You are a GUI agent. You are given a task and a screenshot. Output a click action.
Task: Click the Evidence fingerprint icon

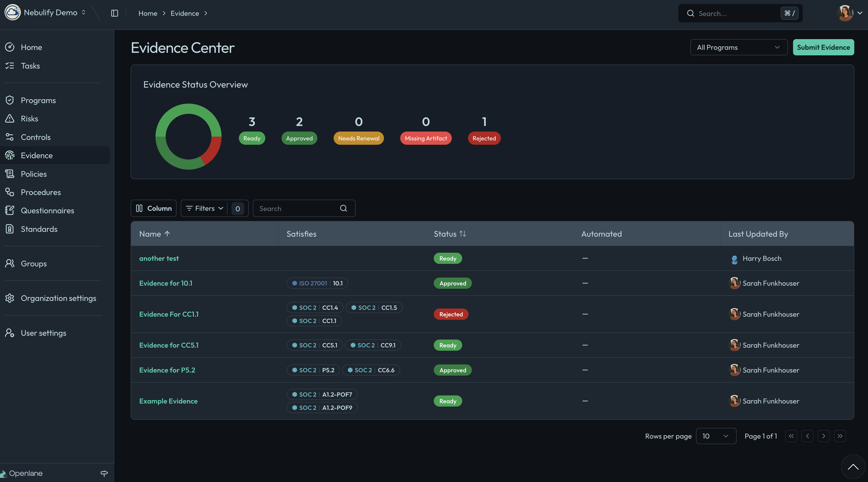[10, 155]
